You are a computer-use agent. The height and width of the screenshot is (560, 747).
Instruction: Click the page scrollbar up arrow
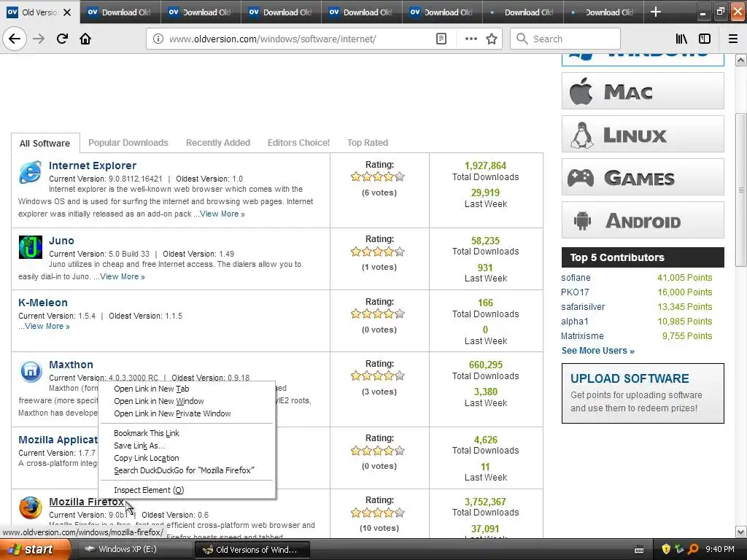[x=740, y=60]
